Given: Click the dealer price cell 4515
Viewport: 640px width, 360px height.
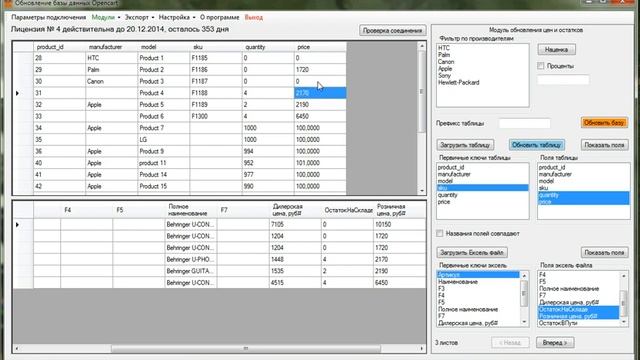Looking at the screenshot, I should 295,282.
